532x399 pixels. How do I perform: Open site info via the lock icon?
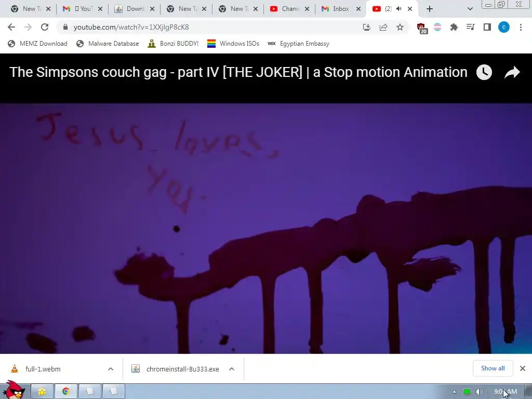(65, 27)
